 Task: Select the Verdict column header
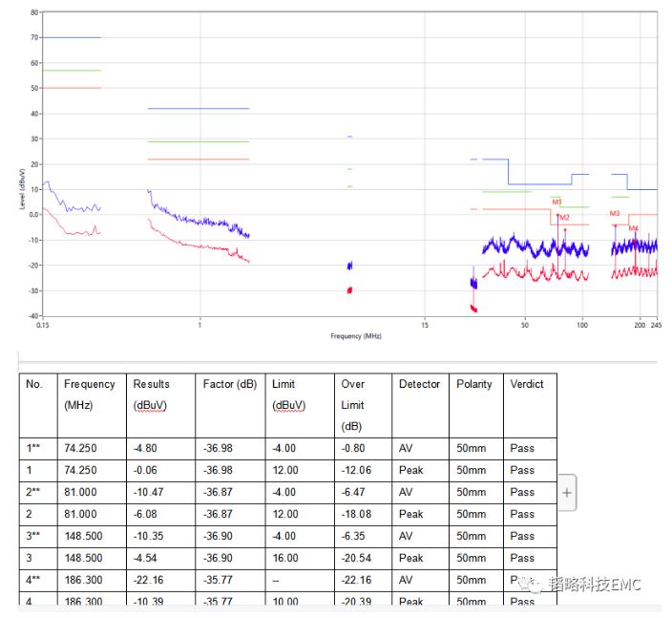(526, 384)
